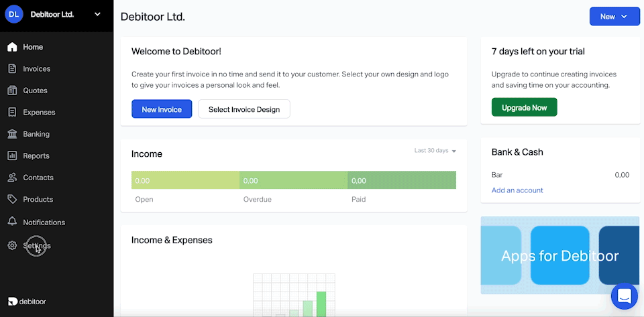Click the Reports chart icon
Screen dimensions: 644x317
[12, 156]
